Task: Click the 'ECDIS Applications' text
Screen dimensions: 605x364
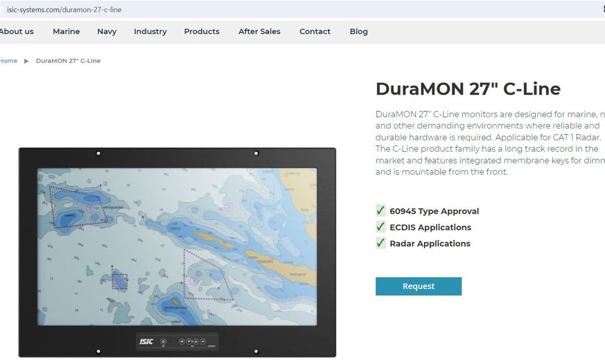Action: click(x=430, y=227)
